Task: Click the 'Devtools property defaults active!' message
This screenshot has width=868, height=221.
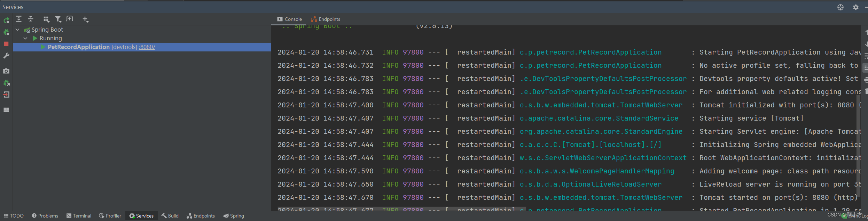Action: click(779, 79)
